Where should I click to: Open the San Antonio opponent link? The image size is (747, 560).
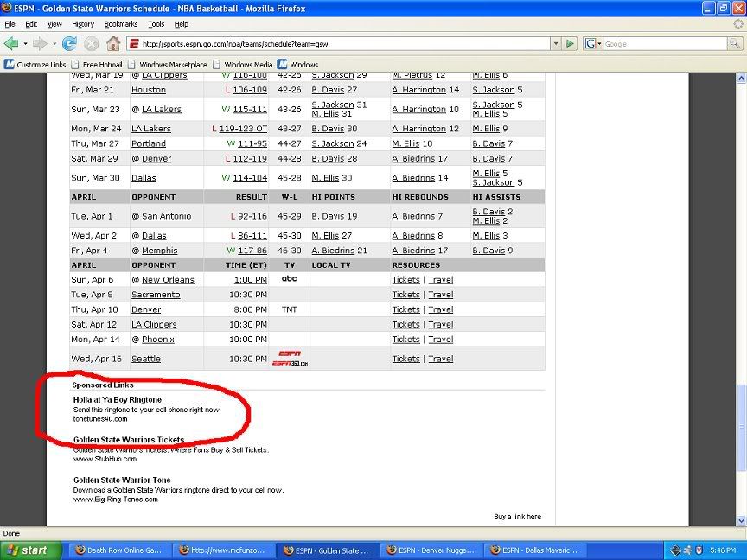tap(166, 216)
